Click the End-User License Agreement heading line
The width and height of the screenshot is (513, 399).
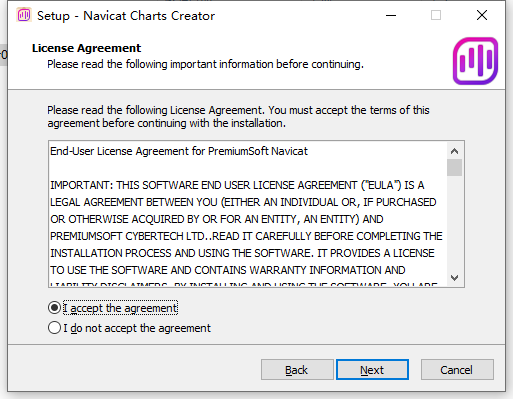pyautogui.click(x=179, y=151)
